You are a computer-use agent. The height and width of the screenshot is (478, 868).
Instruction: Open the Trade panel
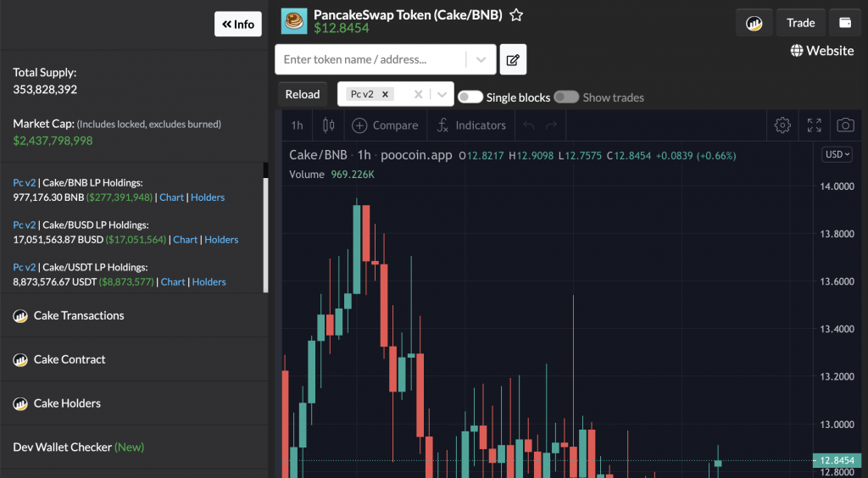[x=800, y=23]
